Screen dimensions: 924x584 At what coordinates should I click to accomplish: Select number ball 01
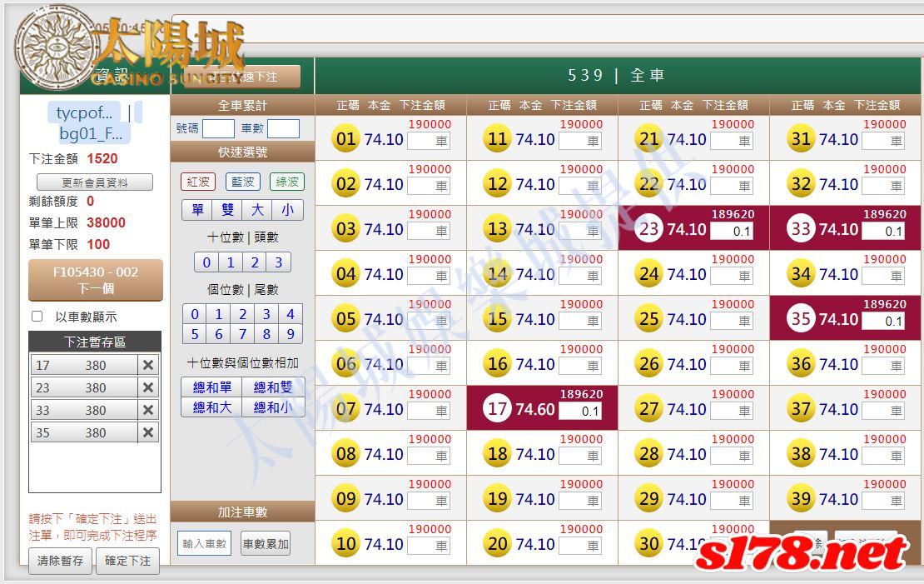pos(346,138)
